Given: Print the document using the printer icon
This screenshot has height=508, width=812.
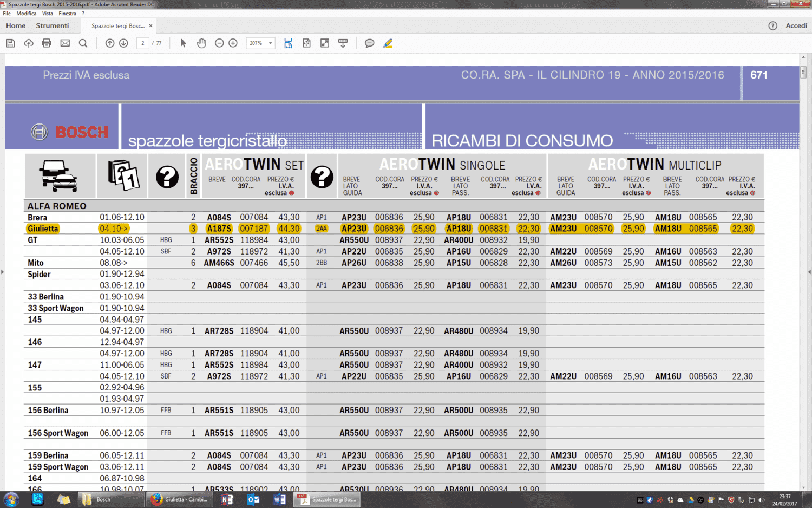Looking at the screenshot, I should coord(47,43).
